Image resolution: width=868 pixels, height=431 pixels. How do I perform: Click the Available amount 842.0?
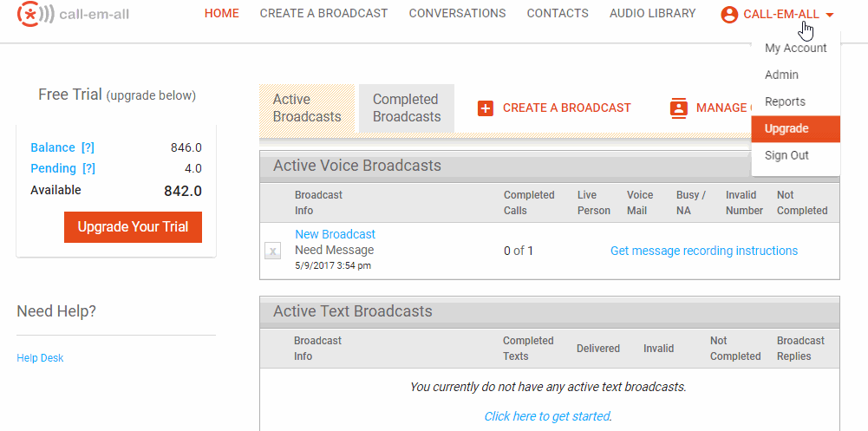click(183, 192)
